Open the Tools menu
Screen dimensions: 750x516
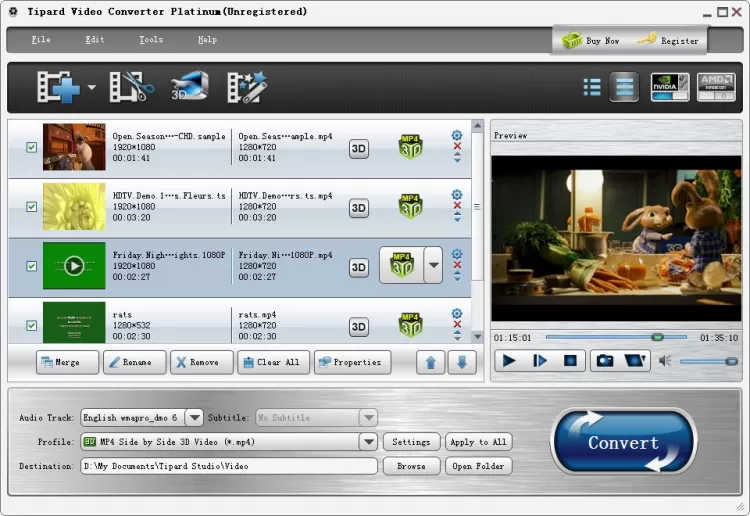pyautogui.click(x=151, y=40)
